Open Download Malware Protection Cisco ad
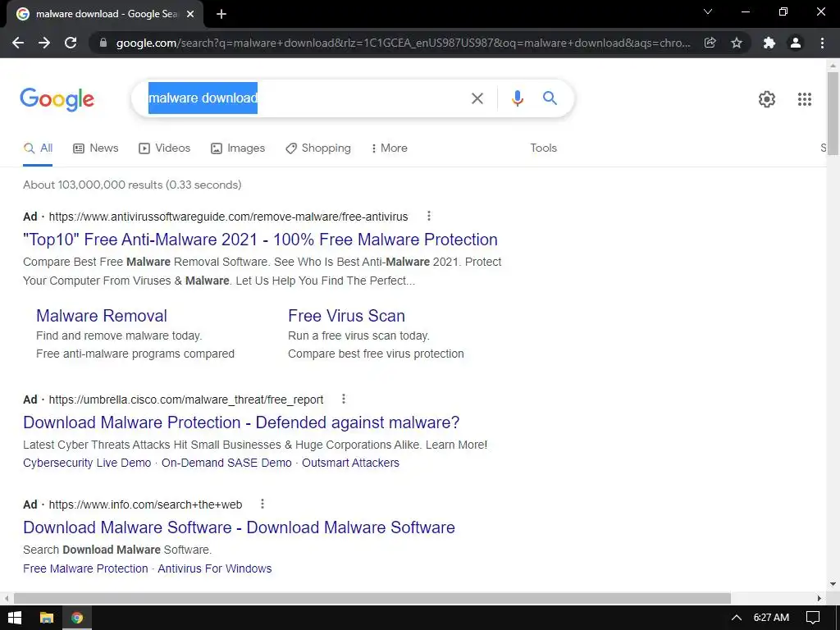Screen dimensions: 840x630 (x=241, y=422)
